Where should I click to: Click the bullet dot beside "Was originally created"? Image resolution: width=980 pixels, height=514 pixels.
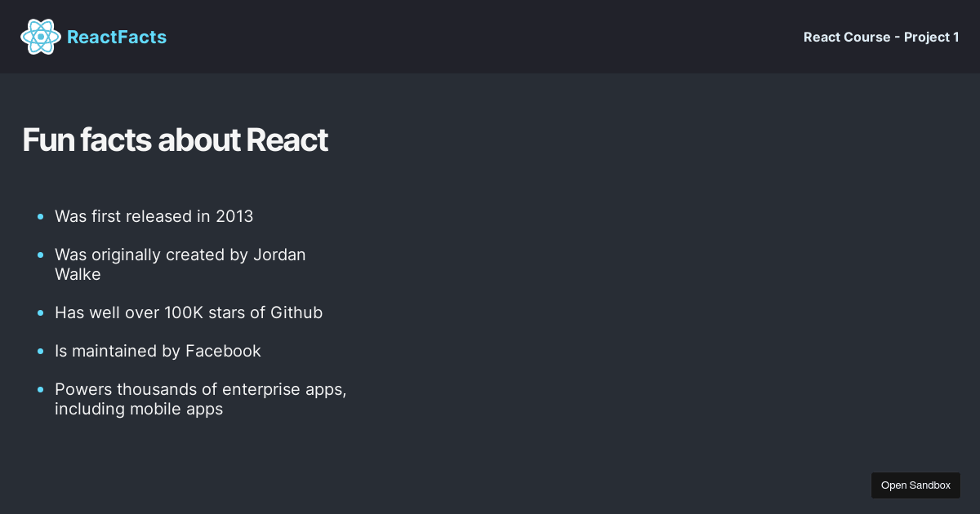41,255
